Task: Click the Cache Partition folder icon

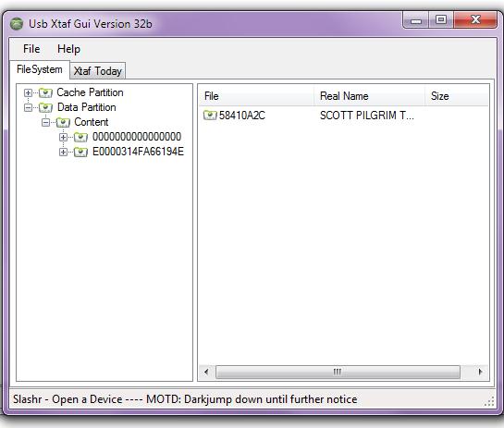Action: pos(45,92)
